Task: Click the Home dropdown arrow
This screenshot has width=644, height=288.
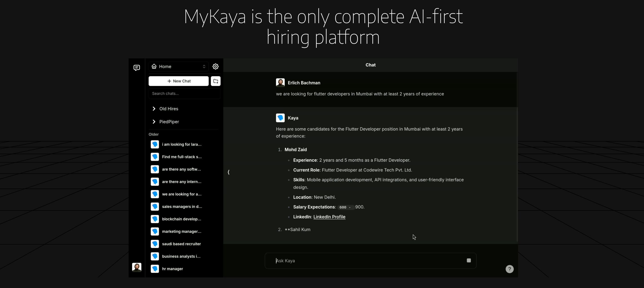Action: (x=204, y=66)
